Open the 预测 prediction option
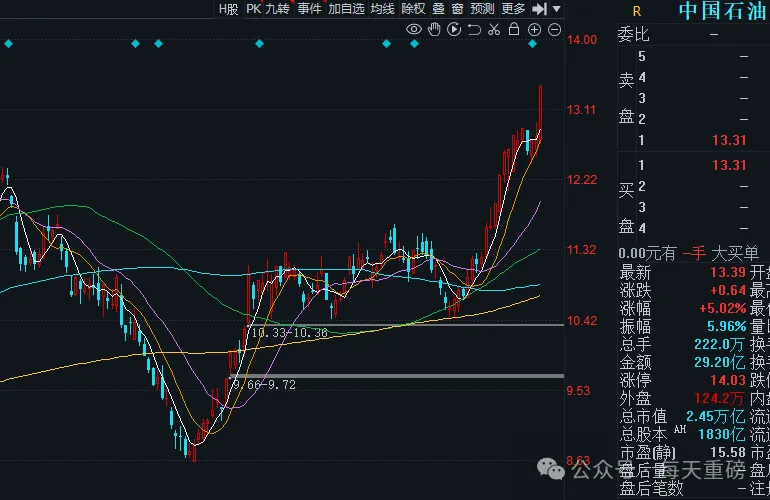Image resolution: width=770 pixels, height=500 pixels. [x=482, y=9]
